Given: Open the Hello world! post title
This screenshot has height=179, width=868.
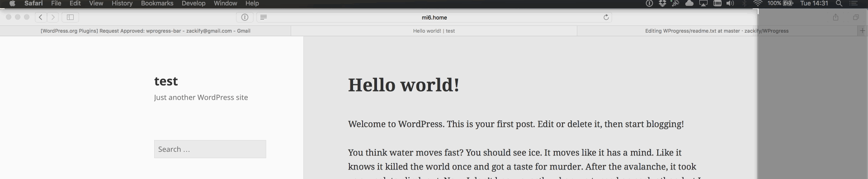Looking at the screenshot, I should click(404, 85).
